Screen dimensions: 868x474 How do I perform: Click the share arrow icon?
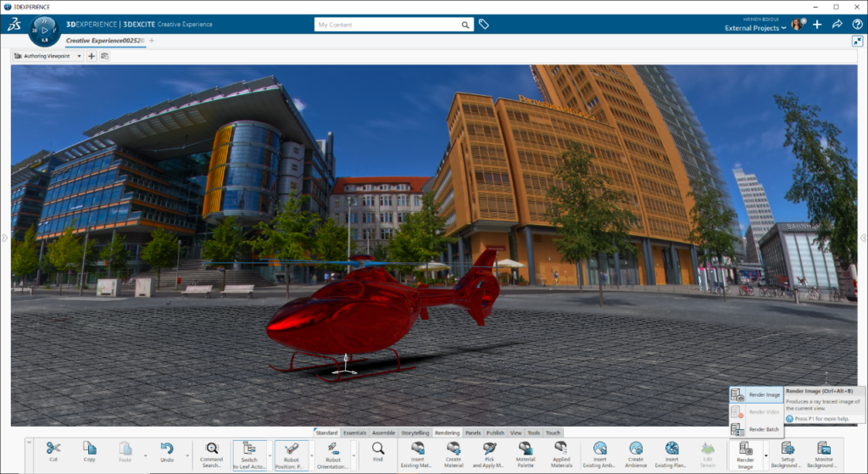[837, 24]
